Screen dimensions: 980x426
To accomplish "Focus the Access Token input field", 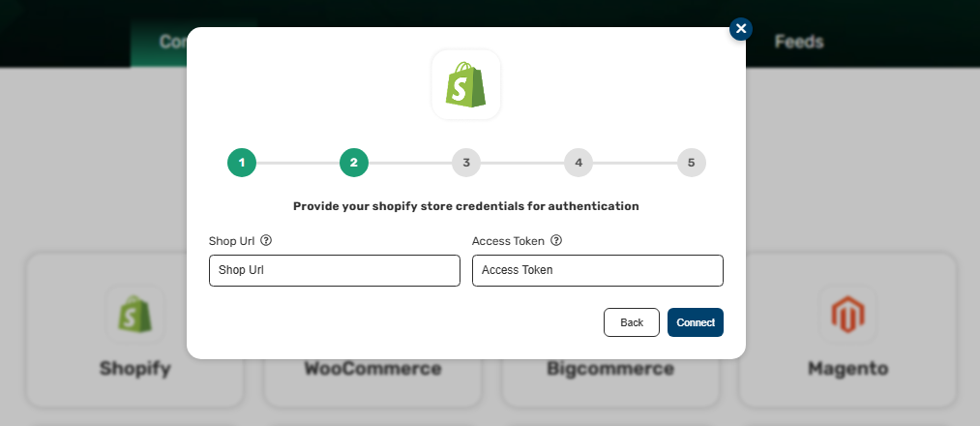I will click(598, 270).
